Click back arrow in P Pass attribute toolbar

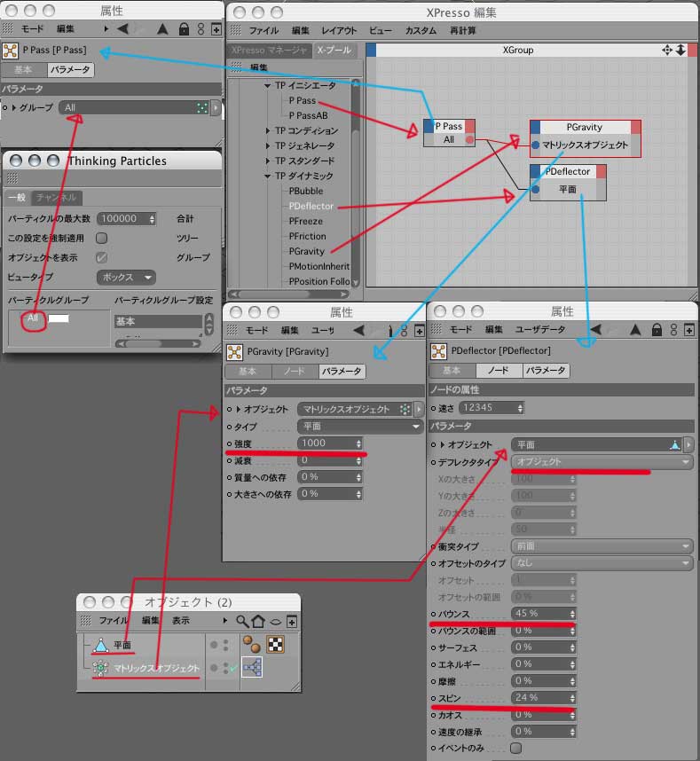coord(123,29)
